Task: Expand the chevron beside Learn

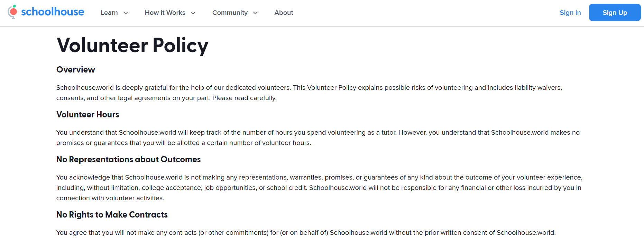Action: [x=126, y=13]
